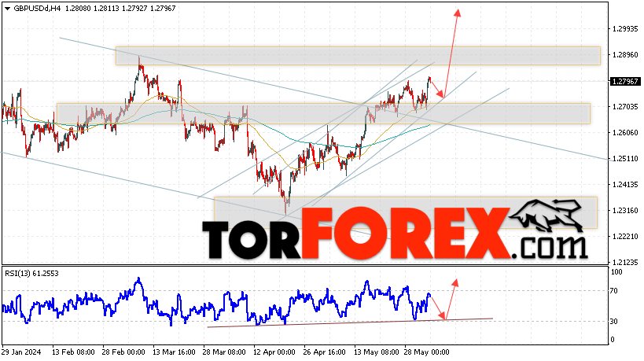Viewport: 644px width, 361px height.
Task: Click the 1.23160 price axis label
Action: pos(625,210)
